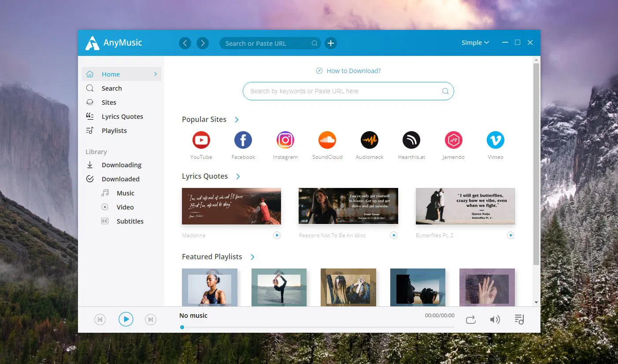Open Lyrics Quotes in the sidebar
The width and height of the screenshot is (618, 364).
coord(122,117)
